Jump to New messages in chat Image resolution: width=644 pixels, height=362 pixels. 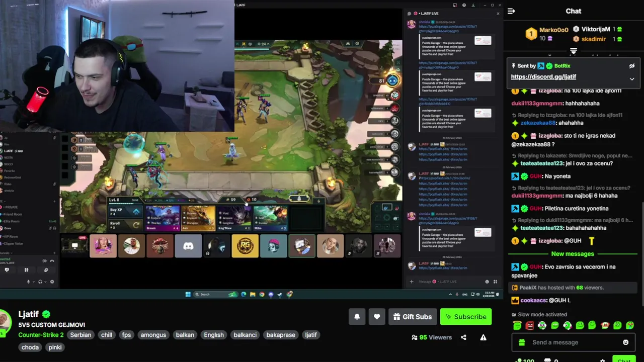point(573,254)
